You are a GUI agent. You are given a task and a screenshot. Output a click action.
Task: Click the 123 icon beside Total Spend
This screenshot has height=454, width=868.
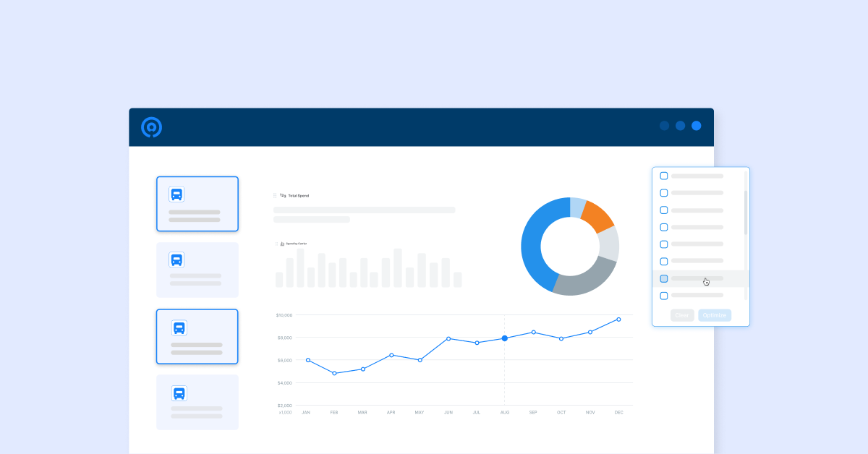pyautogui.click(x=282, y=195)
